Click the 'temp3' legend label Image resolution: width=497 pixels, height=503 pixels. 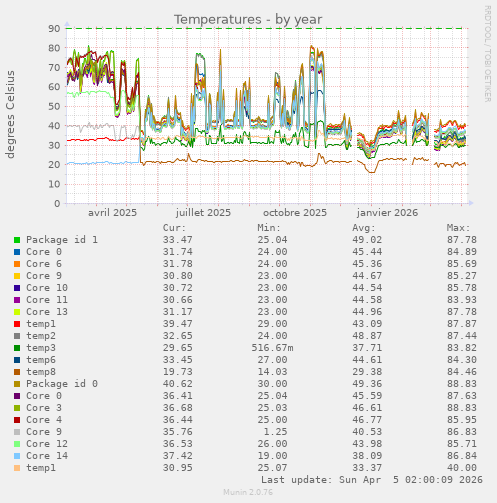tap(41, 348)
